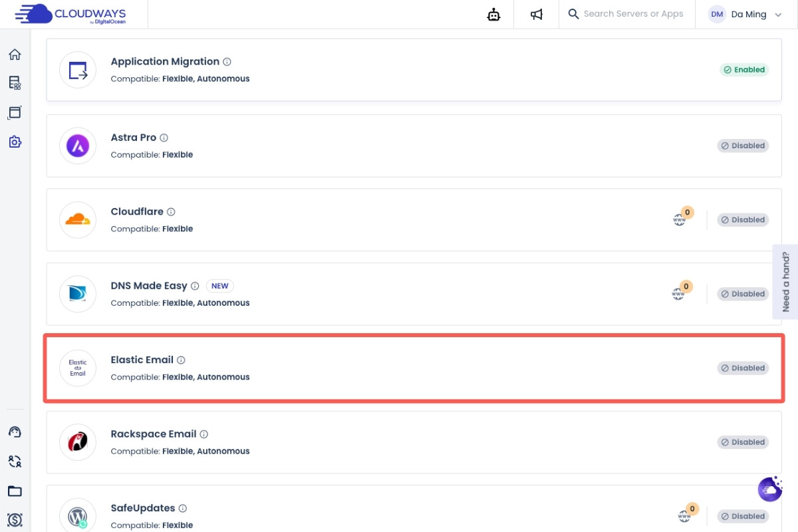The width and height of the screenshot is (798, 532).
Task: Open announcements megaphone icon
Action: 537,15
